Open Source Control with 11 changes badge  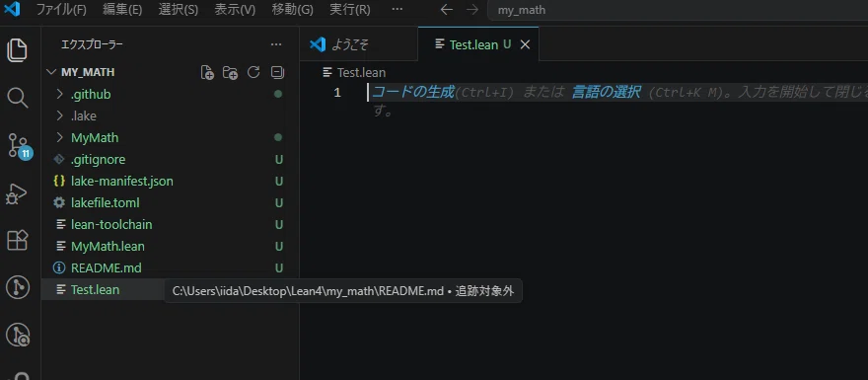click(19, 146)
